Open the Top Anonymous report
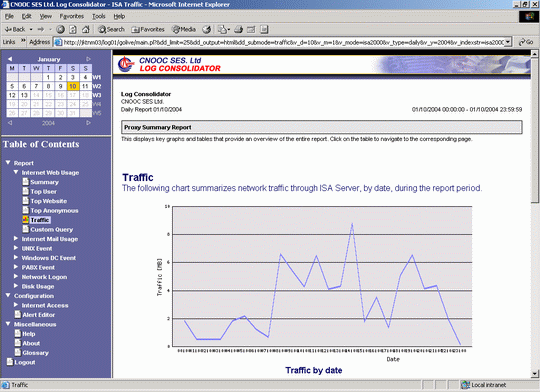Screen dimensions: 540x392 (54, 210)
